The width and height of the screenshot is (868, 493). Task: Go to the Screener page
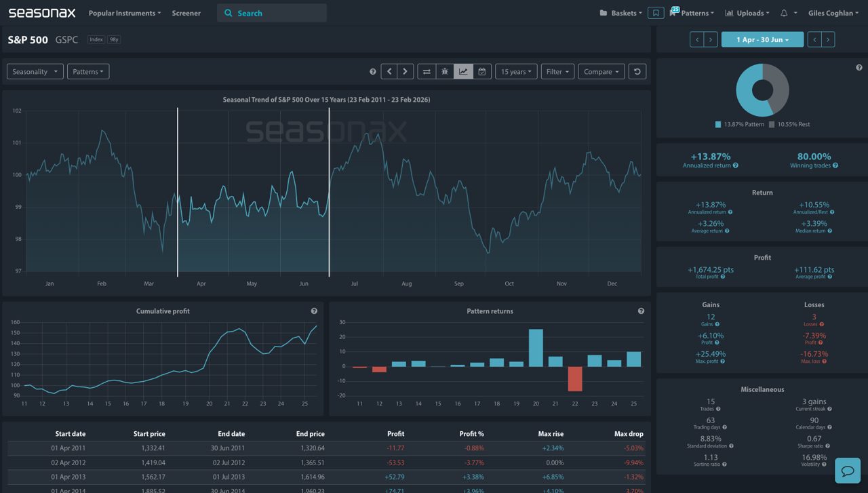pos(186,13)
